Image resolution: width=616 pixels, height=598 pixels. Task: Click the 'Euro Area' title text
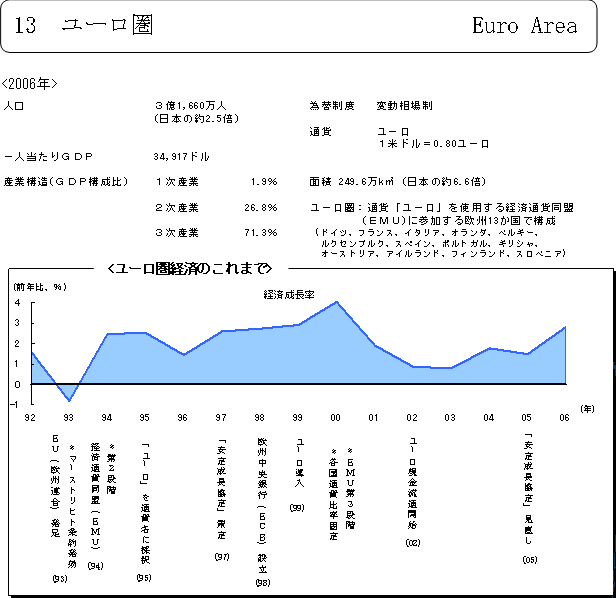pyautogui.click(x=524, y=26)
